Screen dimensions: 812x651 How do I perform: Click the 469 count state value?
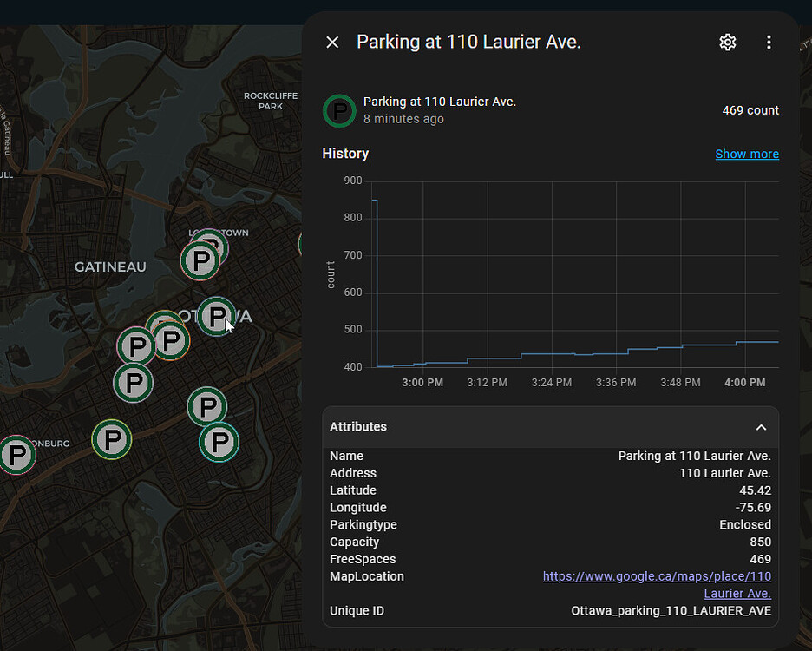click(x=750, y=110)
